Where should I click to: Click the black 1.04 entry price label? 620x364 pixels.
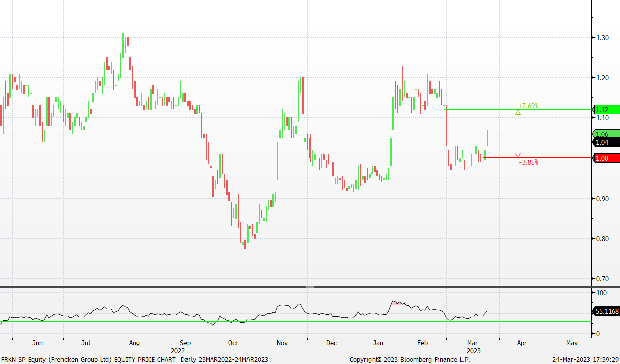click(602, 142)
